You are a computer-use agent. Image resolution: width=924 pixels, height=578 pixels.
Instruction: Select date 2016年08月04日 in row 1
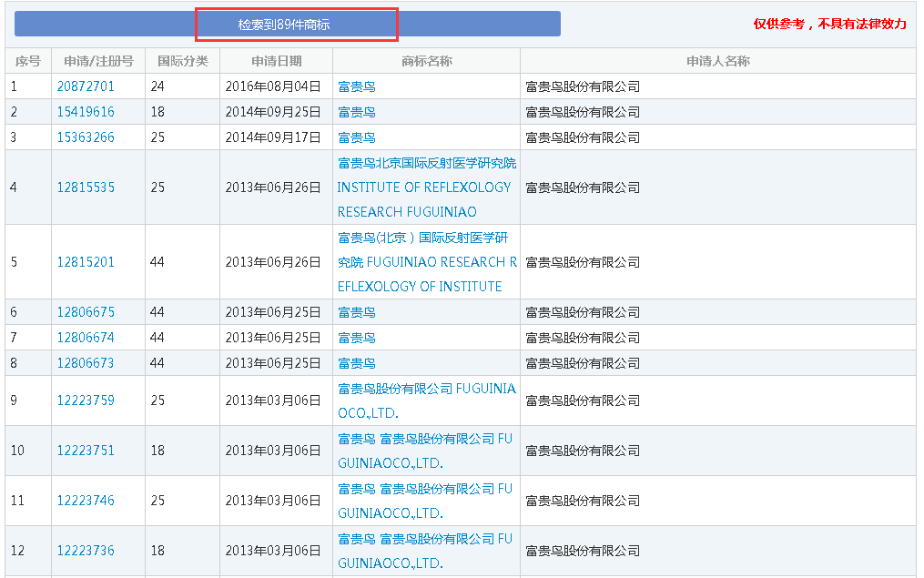pos(273,86)
